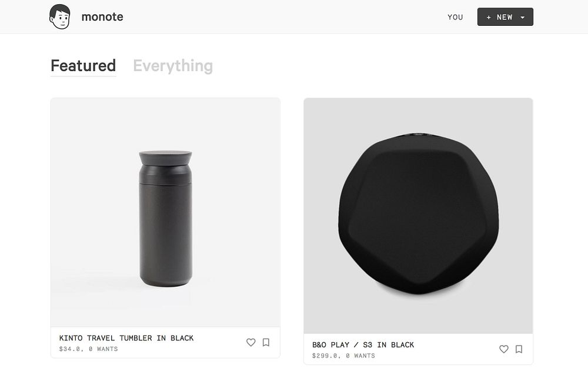Heart the B&O Play S3 speaker
The width and height of the screenshot is (588, 378).
[503, 349]
